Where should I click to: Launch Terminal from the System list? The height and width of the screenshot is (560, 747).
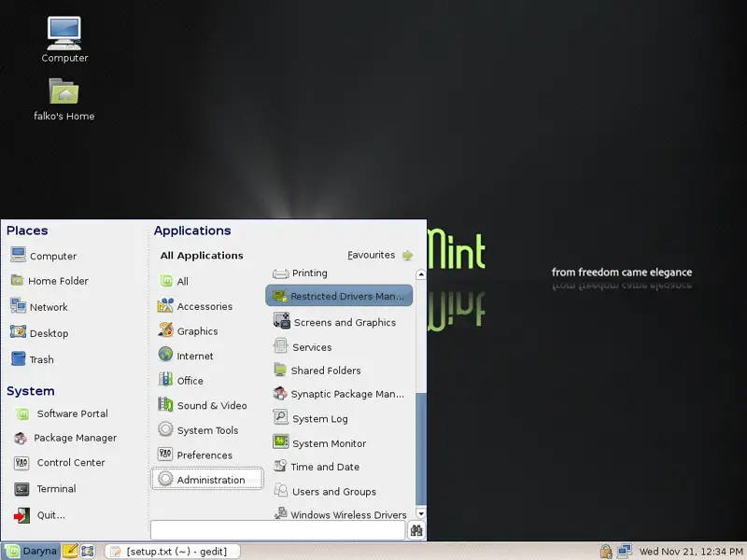(x=45, y=488)
